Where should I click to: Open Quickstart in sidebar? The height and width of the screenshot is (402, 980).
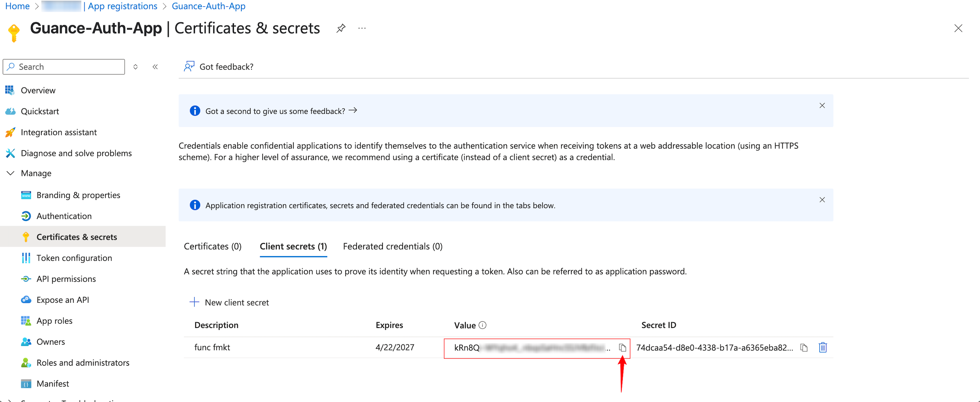click(40, 111)
